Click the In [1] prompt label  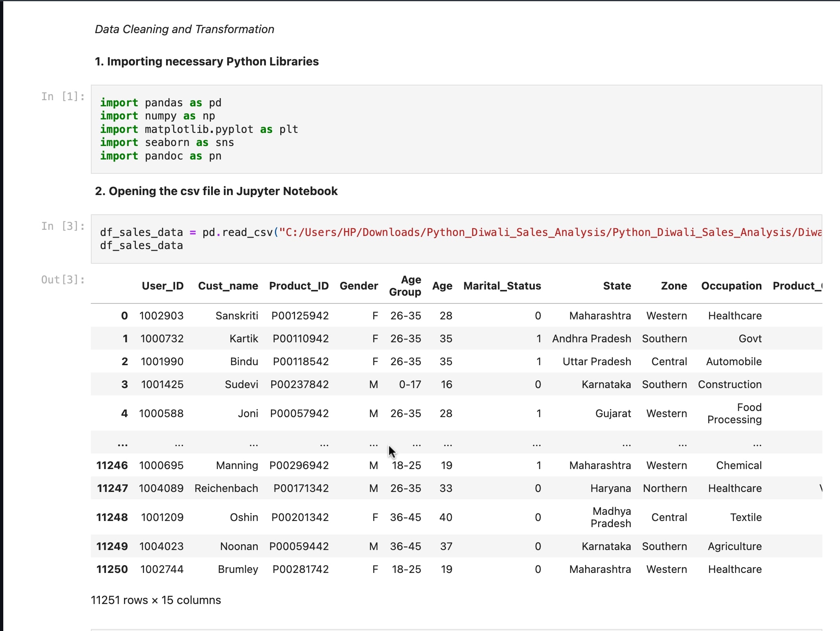(x=63, y=97)
